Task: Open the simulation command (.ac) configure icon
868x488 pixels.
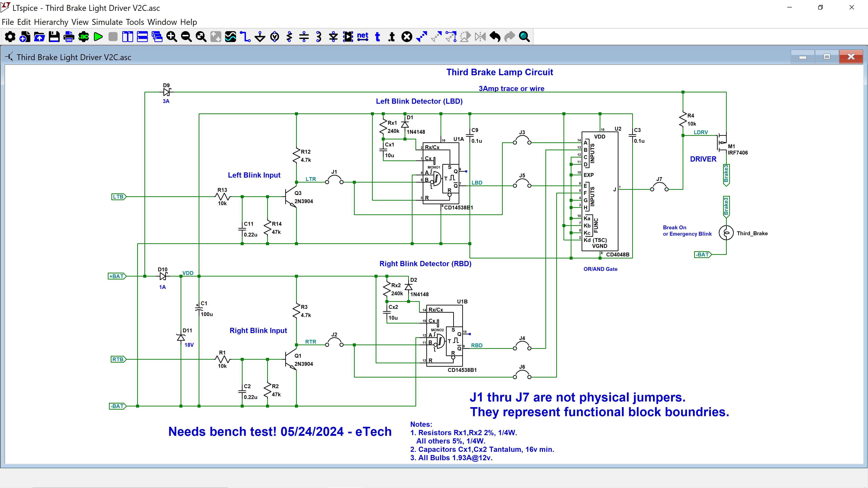Action: tap(84, 37)
